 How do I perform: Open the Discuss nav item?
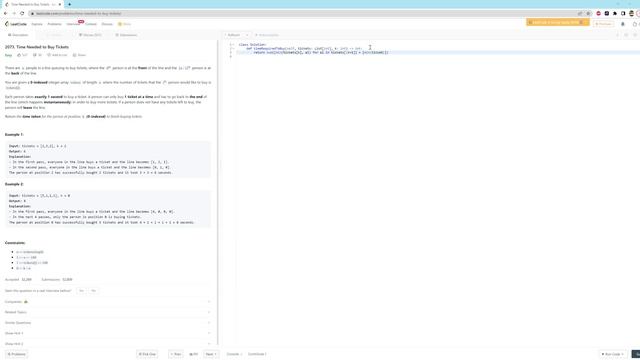pos(107,24)
